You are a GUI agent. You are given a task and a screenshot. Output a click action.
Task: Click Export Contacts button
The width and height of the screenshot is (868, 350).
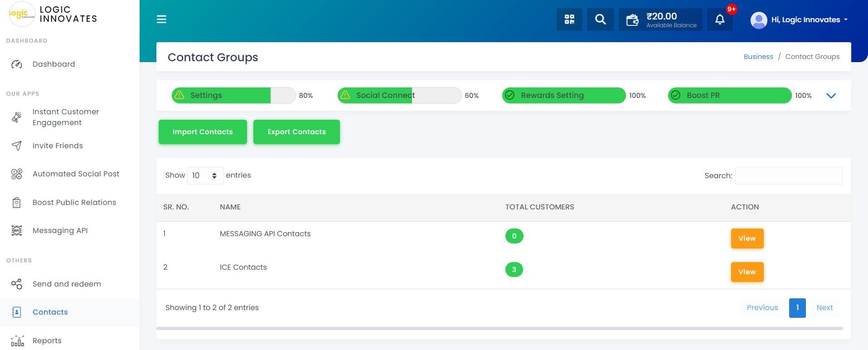[296, 132]
